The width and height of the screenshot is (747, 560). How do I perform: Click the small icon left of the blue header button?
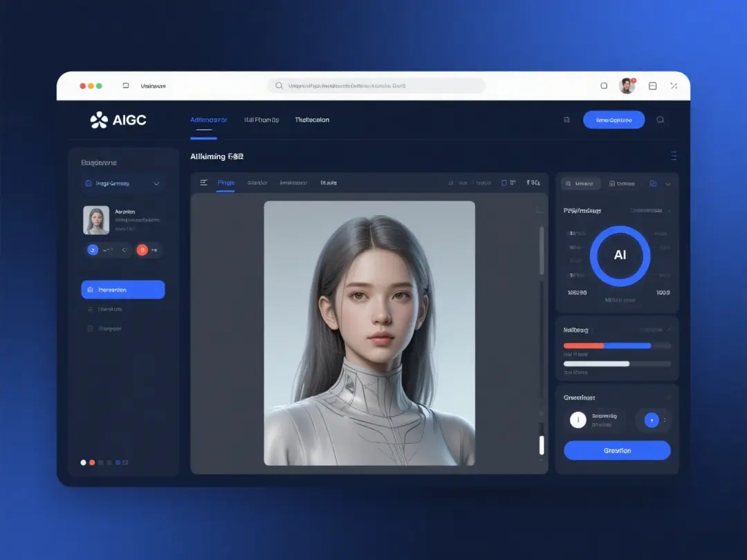pyautogui.click(x=566, y=120)
